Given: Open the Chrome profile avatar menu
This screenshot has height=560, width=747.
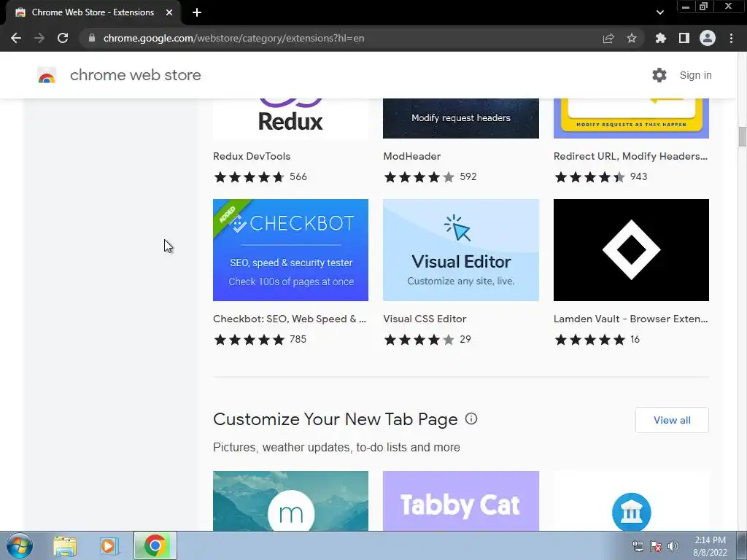Looking at the screenshot, I should 708,38.
